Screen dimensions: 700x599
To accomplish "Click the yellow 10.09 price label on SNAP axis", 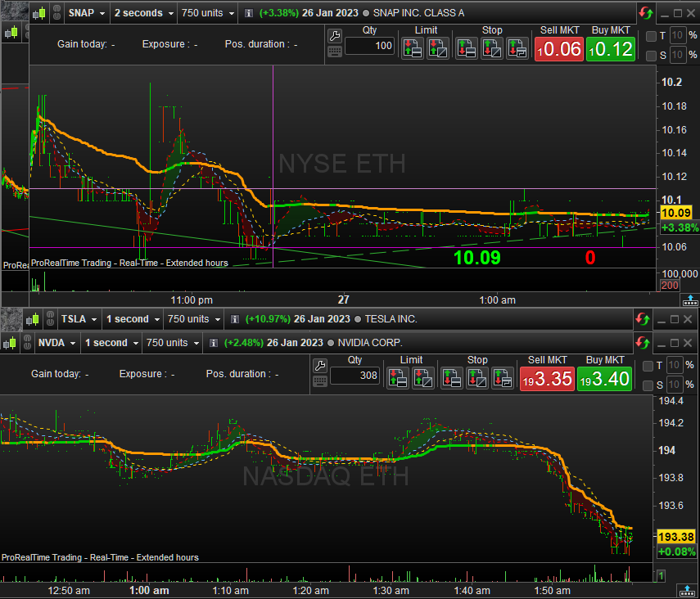I will [676, 213].
